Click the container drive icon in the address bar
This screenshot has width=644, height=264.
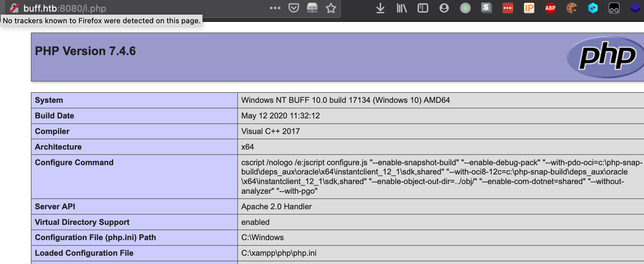coord(312,8)
